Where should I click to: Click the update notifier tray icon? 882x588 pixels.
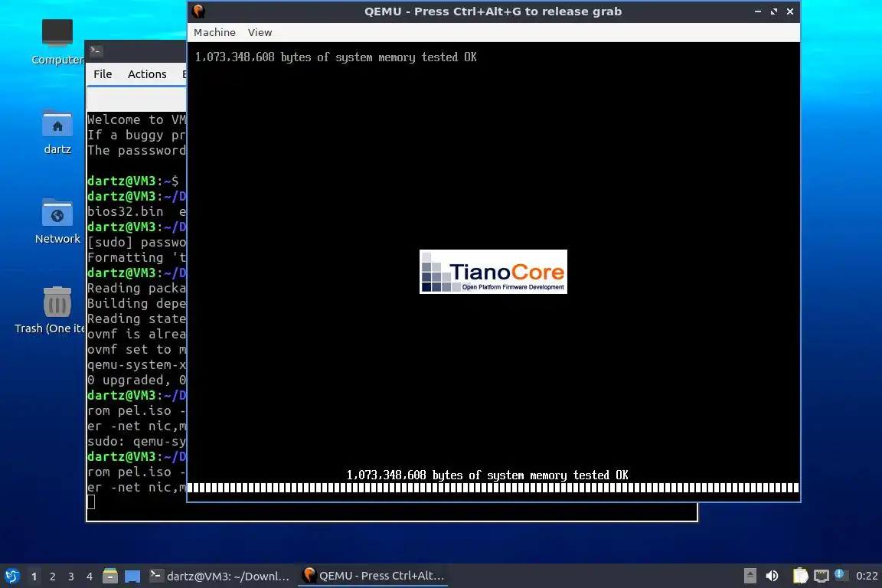[x=841, y=575]
